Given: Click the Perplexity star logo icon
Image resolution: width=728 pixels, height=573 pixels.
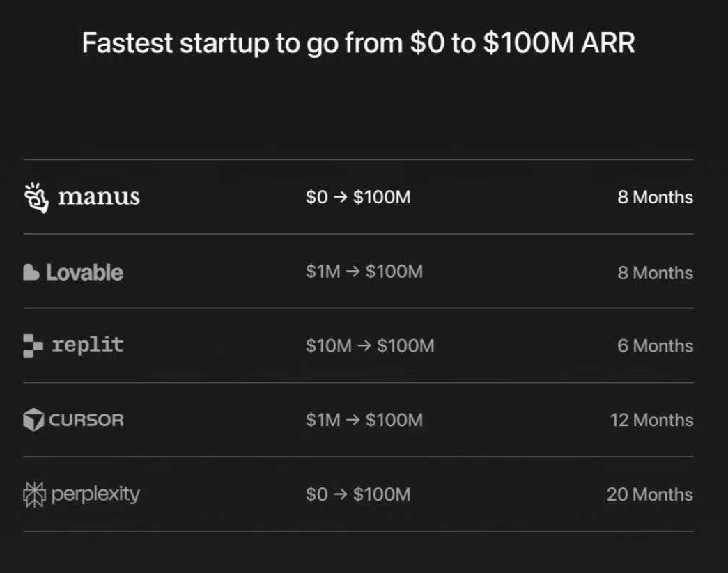Looking at the screenshot, I should (x=34, y=494).
